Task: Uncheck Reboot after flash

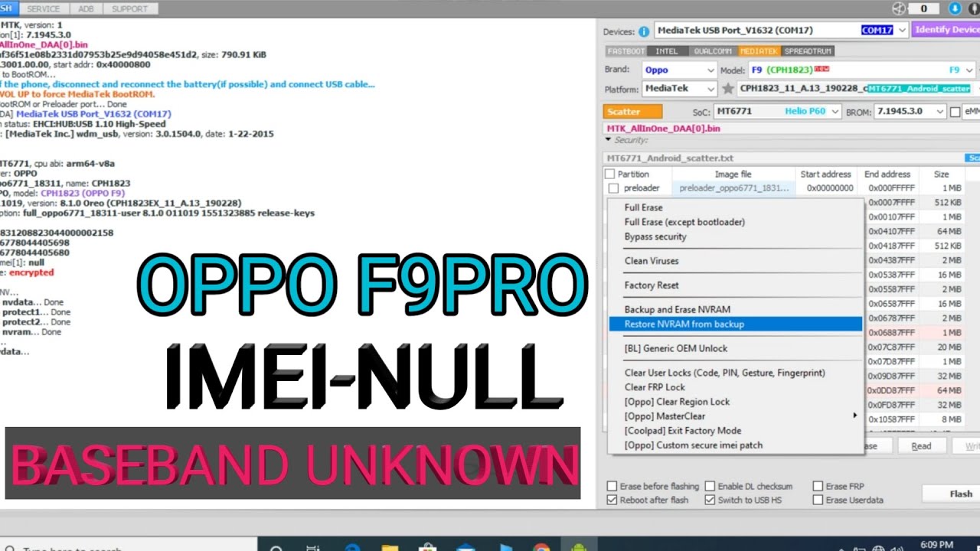Action: click(612, 500)
